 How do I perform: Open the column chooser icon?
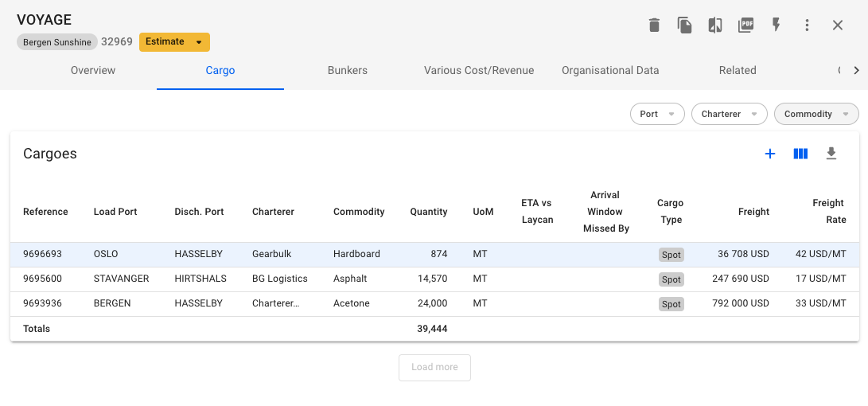click(x=800, y=154)
